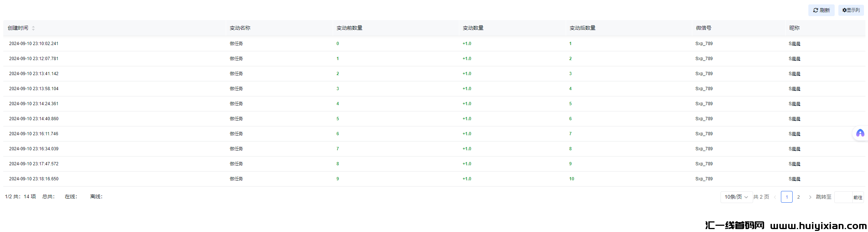The width and height of the screenshot is (868, 232).
Task: Click the 变动名称 column header
Action: [x=240, y=28]
